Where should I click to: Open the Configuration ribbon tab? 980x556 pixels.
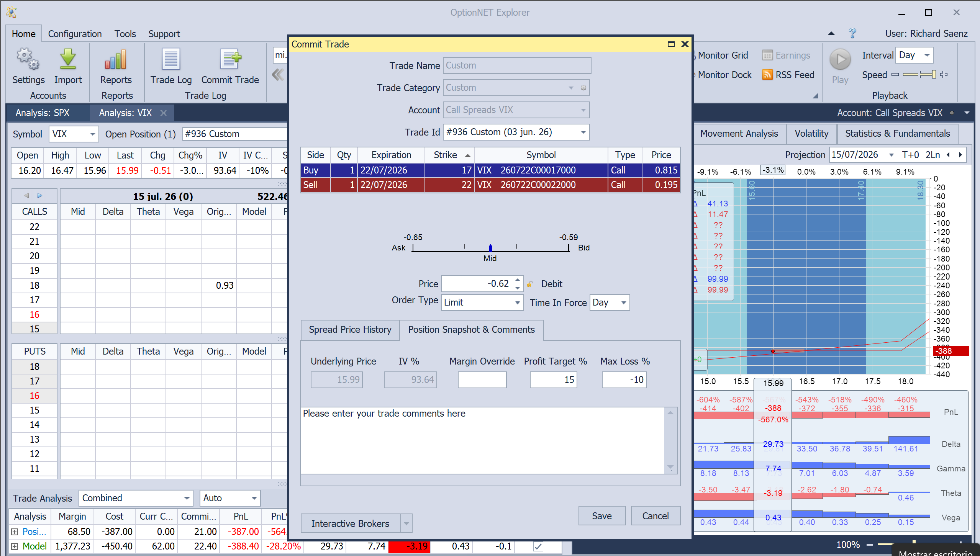75,34
